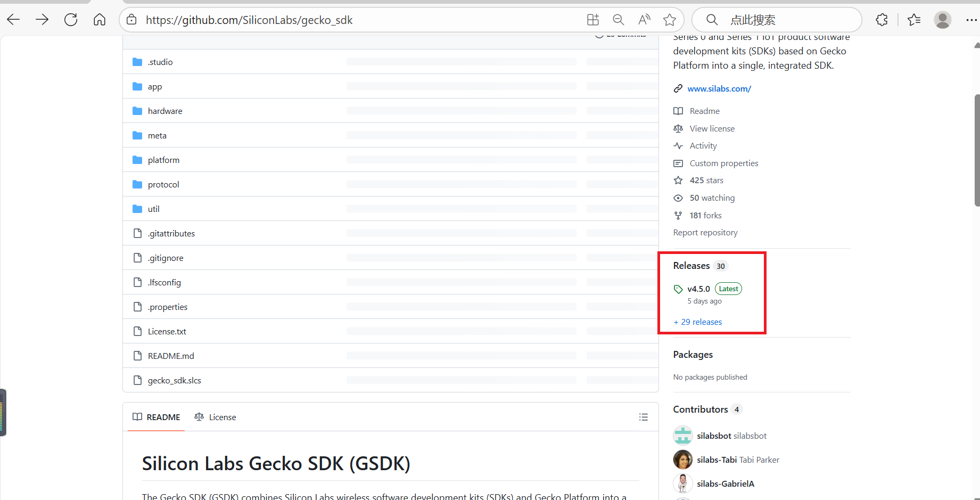This screenshot has width=980, height=500.
Task: Open the .properties file
Action: [x=168, y=307]
